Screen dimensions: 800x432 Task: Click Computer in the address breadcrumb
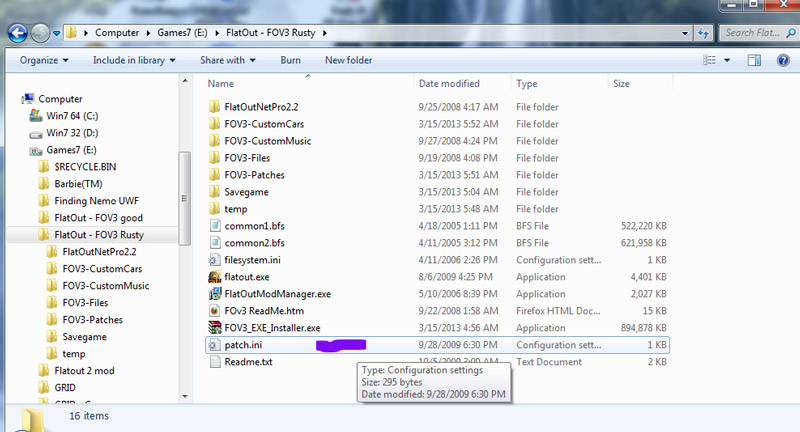tap(117, 33)
